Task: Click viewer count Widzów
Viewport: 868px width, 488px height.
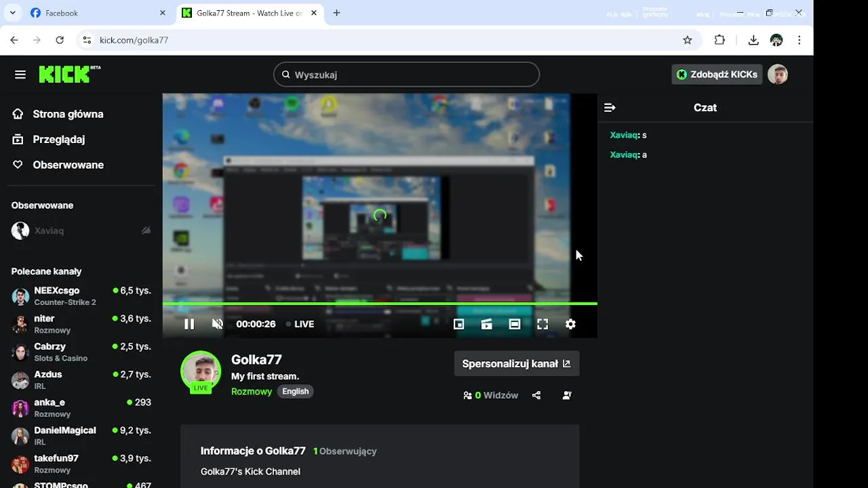Action: click(491, 395)
